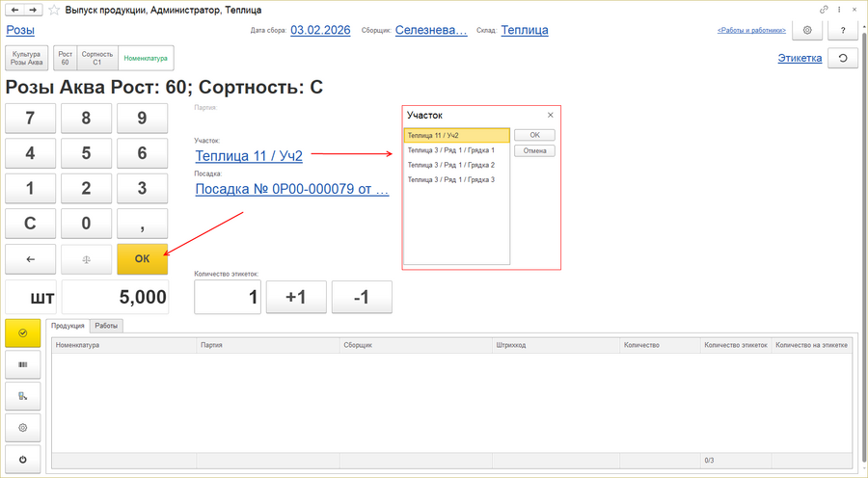Tap keypad comma button
Viewport: 868px width, 478px height.
143,224
